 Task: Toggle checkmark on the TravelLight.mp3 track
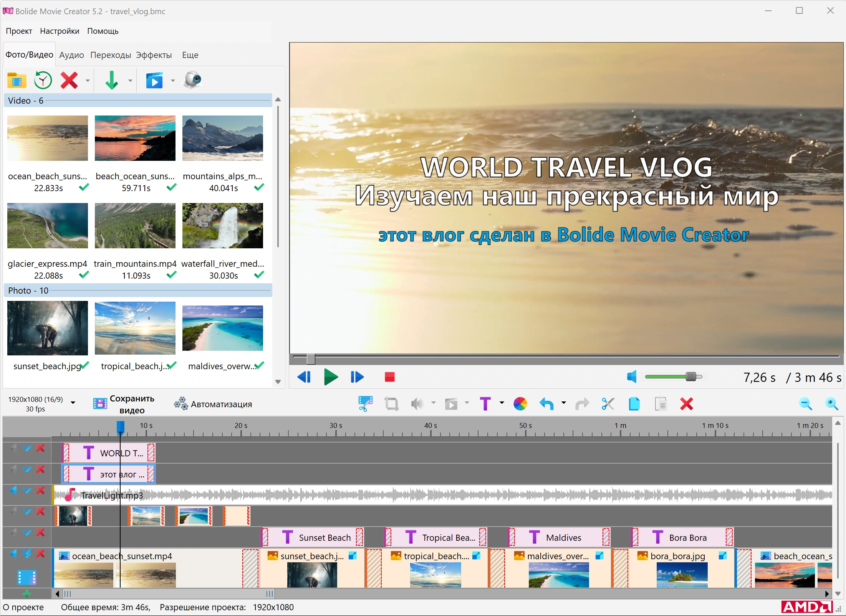tap(27, 490)
